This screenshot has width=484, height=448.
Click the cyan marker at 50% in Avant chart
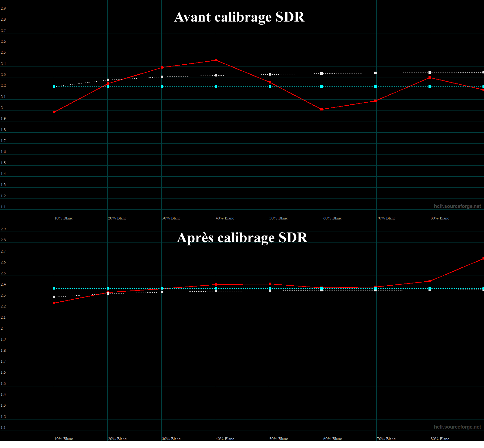point(270,87)
